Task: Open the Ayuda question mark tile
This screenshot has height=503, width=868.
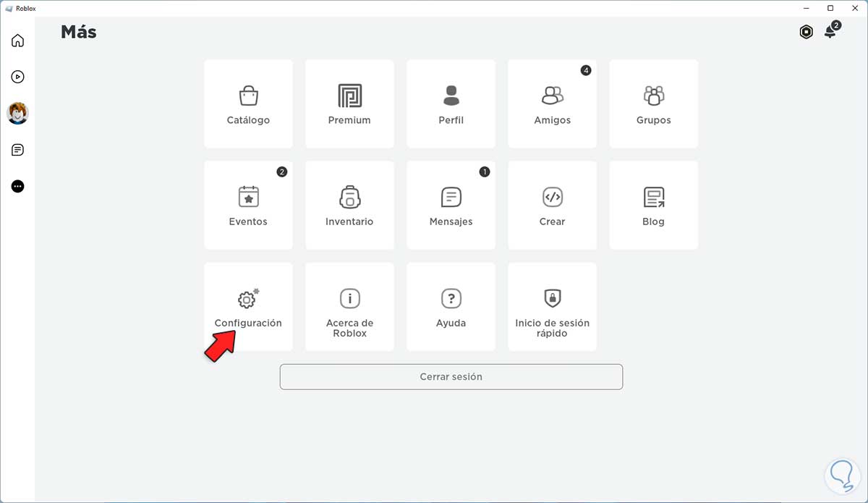Action: [451, 307]
